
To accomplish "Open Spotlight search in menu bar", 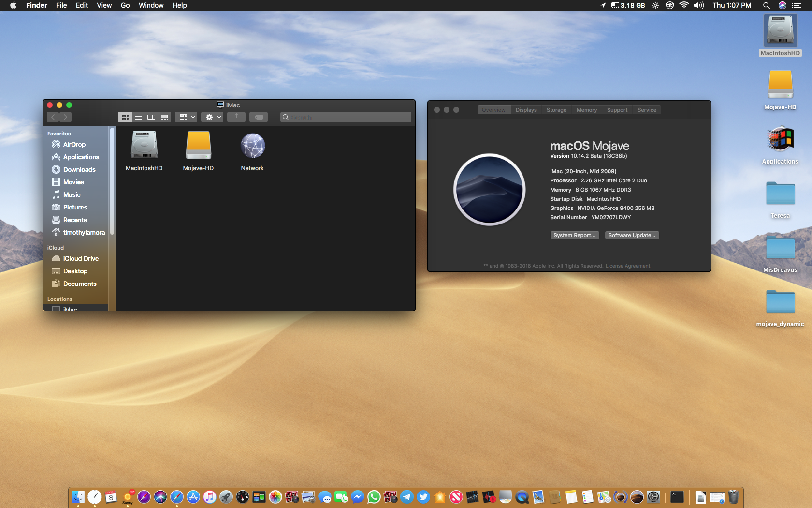I will (766, 5).
